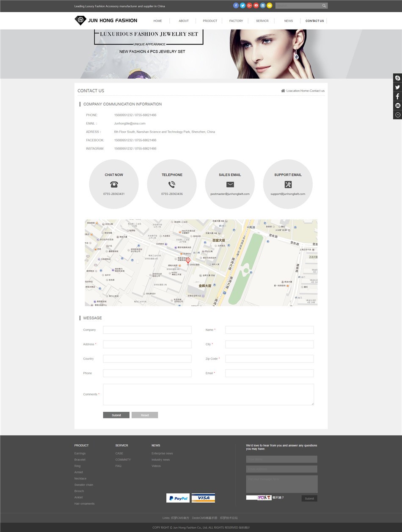Click the Support Email tools icon
This screenshot has width=402, height=532.
coord(288,184)
